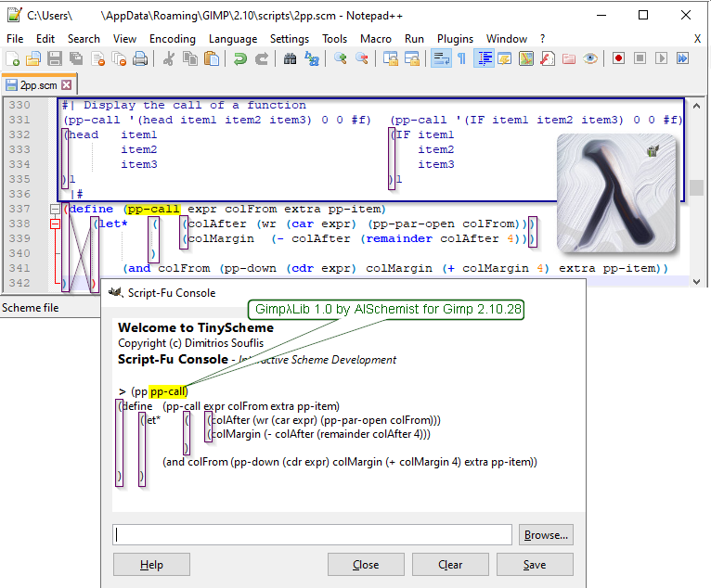Open the question mark help menu

[542, 39]
